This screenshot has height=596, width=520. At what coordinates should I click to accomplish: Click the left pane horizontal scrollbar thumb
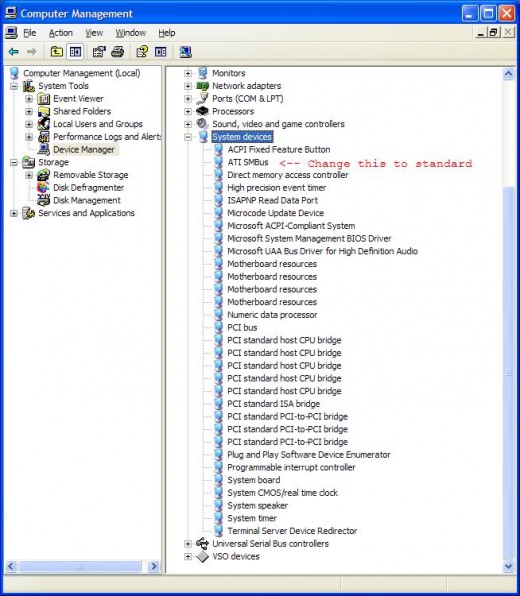[x=80, y=567]
